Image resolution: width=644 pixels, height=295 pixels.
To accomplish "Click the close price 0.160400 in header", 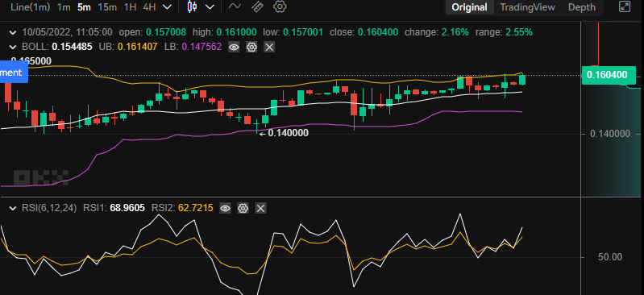I will tap(378, 32).
